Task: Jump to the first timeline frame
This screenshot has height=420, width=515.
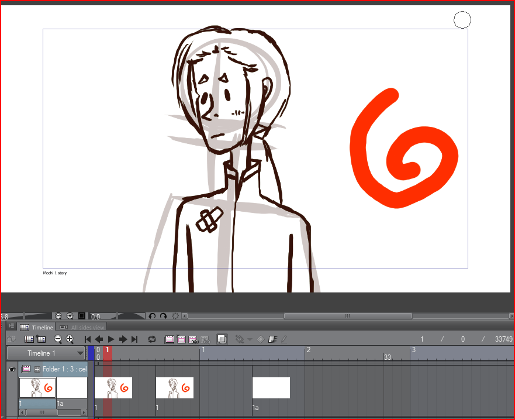Action: pyautogui.click(x=88, y=339)
